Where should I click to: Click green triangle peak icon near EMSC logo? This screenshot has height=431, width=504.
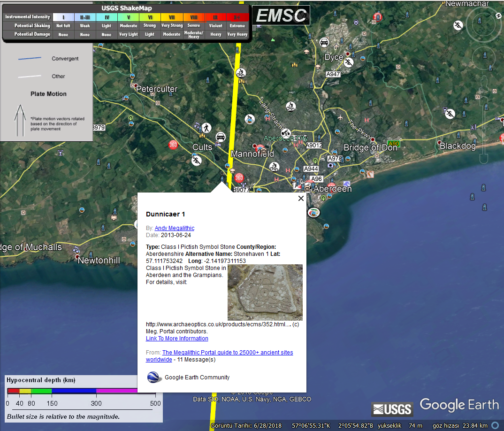pyautogui.click(x=273, y=40)
